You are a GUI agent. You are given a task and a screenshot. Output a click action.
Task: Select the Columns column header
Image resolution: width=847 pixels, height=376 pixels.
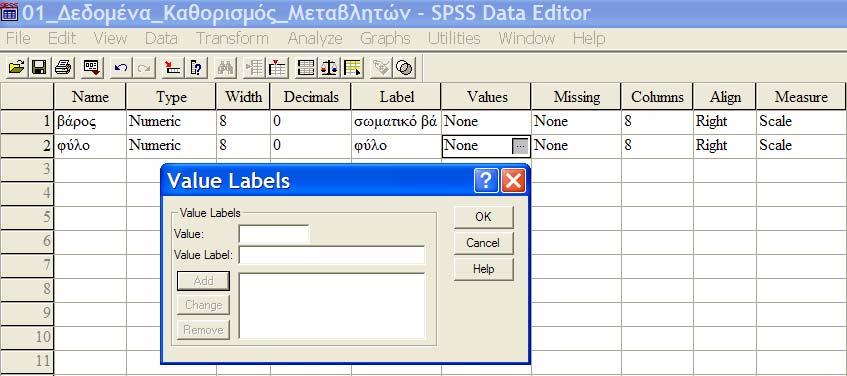point(657,97)
